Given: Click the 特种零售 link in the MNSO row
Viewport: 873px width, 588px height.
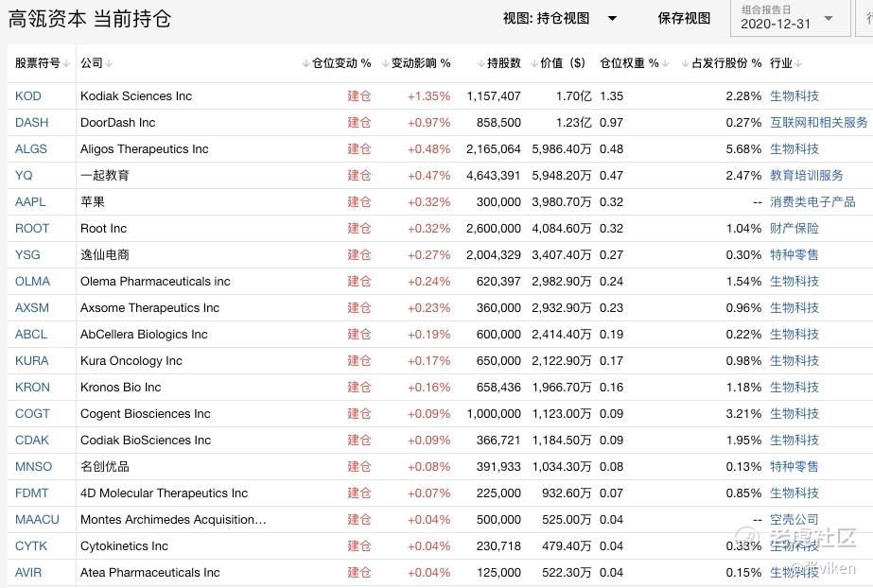Looking at the screenshot, I should pyautogui.click(x=794, y=467).
